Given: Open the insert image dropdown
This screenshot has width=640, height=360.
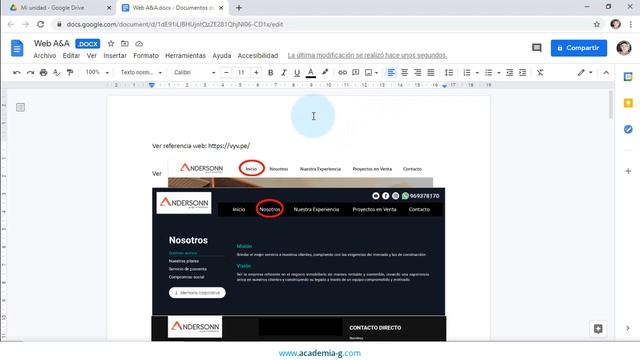Looking at the screenshot, I should click(371, 73).
